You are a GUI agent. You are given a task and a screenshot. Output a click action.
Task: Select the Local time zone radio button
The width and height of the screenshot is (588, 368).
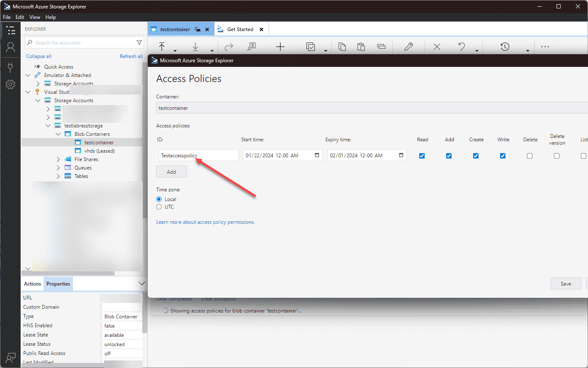coord(159,199)
